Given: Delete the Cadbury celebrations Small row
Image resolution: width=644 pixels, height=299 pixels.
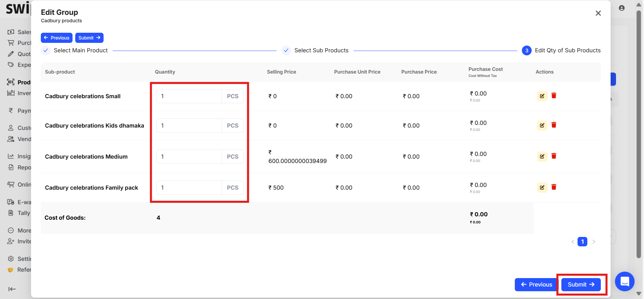Looking at the screenshot, I should coord(554,96).
